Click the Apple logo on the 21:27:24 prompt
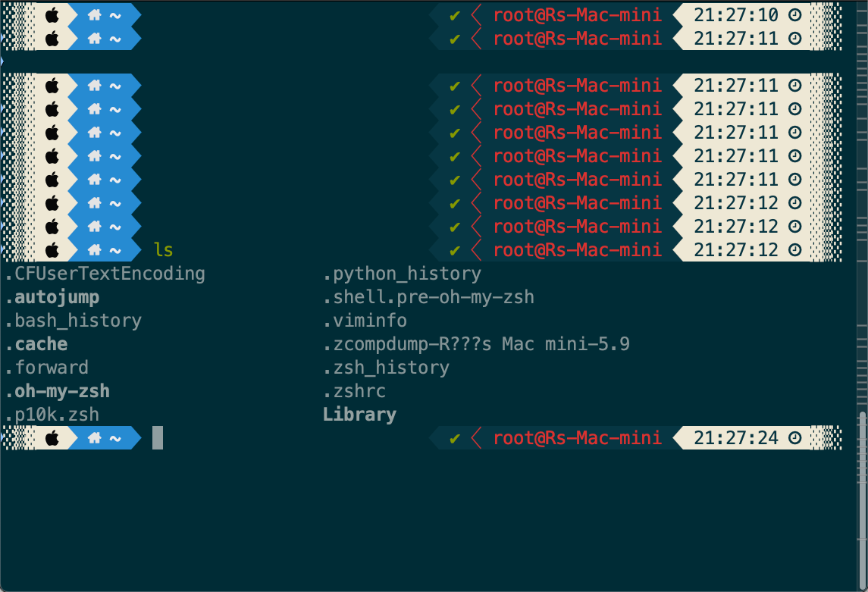 (52, 438)
